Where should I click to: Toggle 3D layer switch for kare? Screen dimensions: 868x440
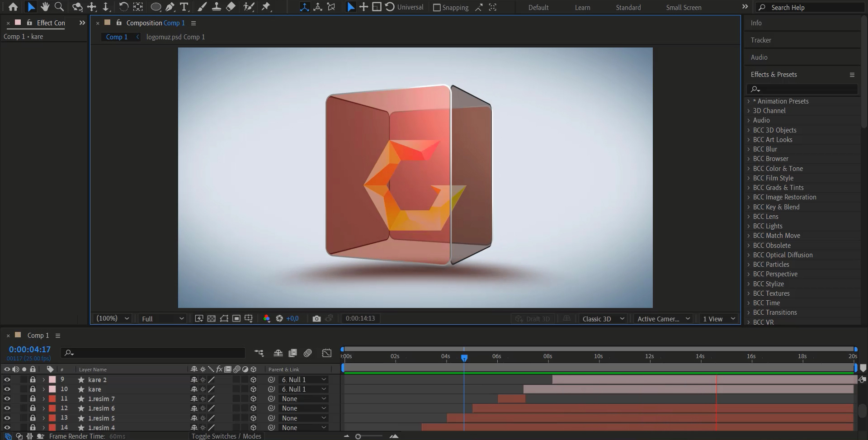253,389
